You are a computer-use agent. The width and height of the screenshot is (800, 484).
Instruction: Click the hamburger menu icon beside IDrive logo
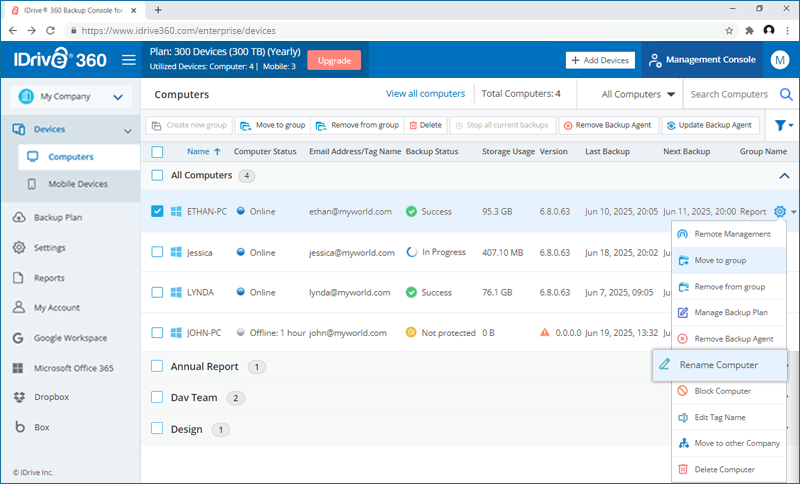(x=128, y=60)
